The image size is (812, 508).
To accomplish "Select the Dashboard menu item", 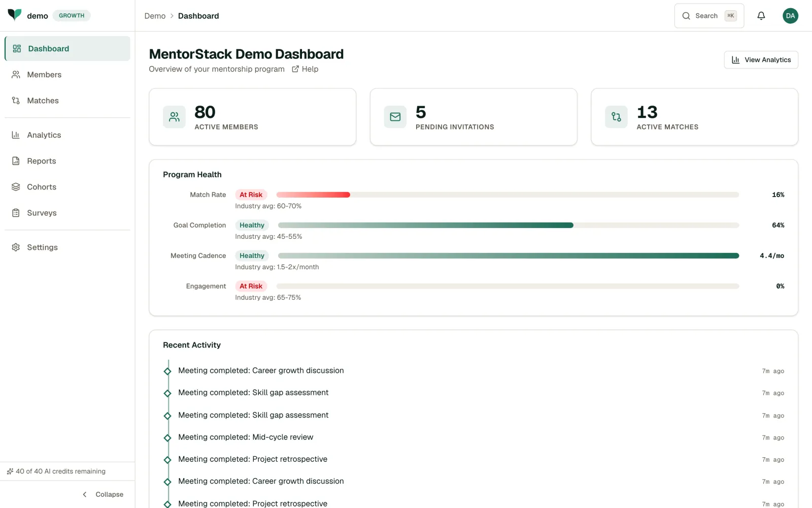I will [67, 49].
